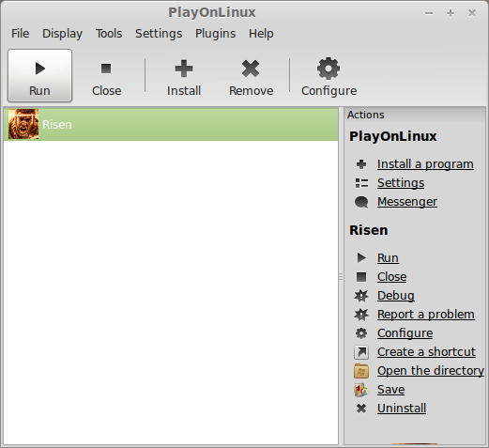Select the Risen entry in the program list
This screenshot has width=489, height=448.
(x=171, y=124)
